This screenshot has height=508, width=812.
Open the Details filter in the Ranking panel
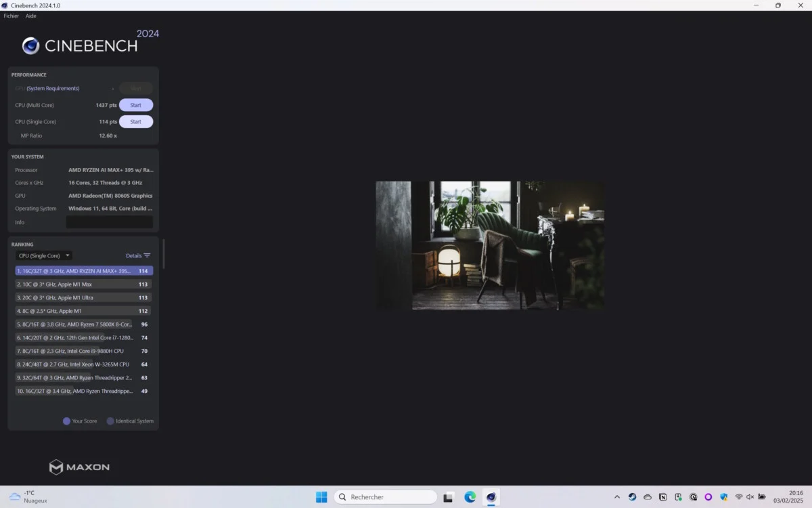coord(138,255)
